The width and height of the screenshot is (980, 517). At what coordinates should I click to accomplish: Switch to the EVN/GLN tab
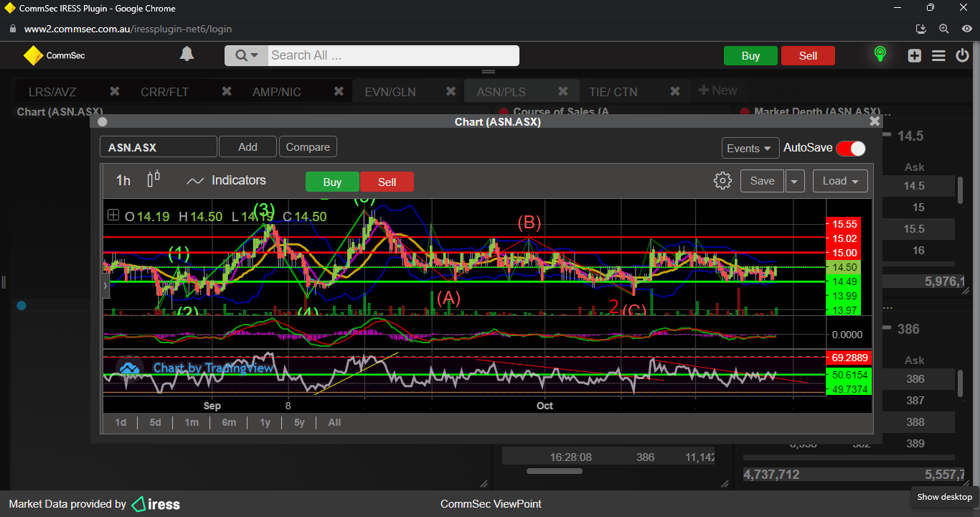390,92
